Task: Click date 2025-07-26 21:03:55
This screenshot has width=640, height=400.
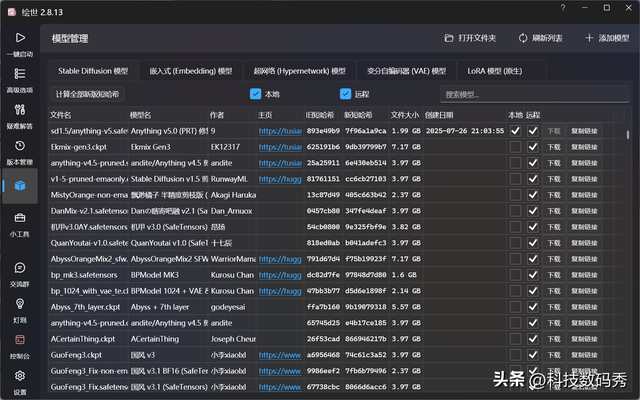Action: tap(465, 131)
